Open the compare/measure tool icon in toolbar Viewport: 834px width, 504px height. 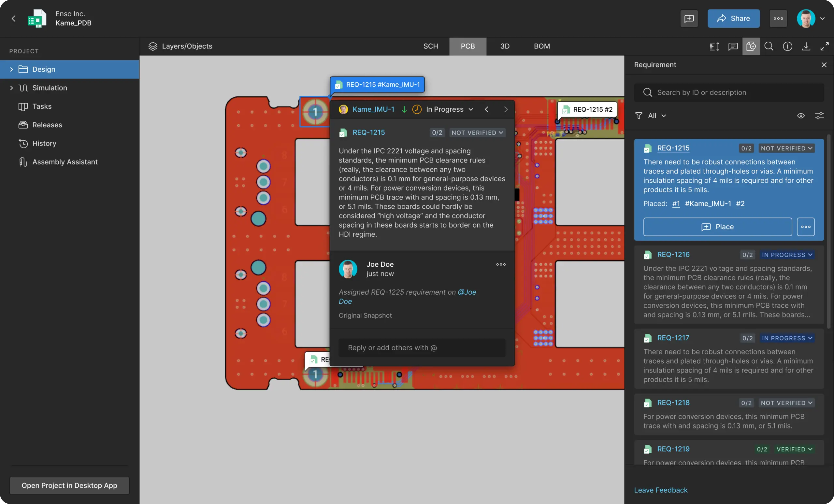(714, 46)
